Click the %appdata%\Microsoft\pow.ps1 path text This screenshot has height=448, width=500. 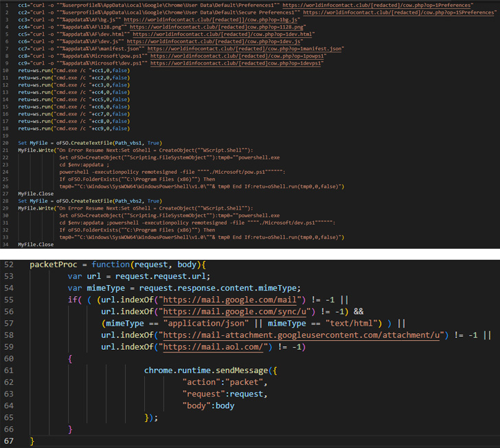click(x=102, y=56)
